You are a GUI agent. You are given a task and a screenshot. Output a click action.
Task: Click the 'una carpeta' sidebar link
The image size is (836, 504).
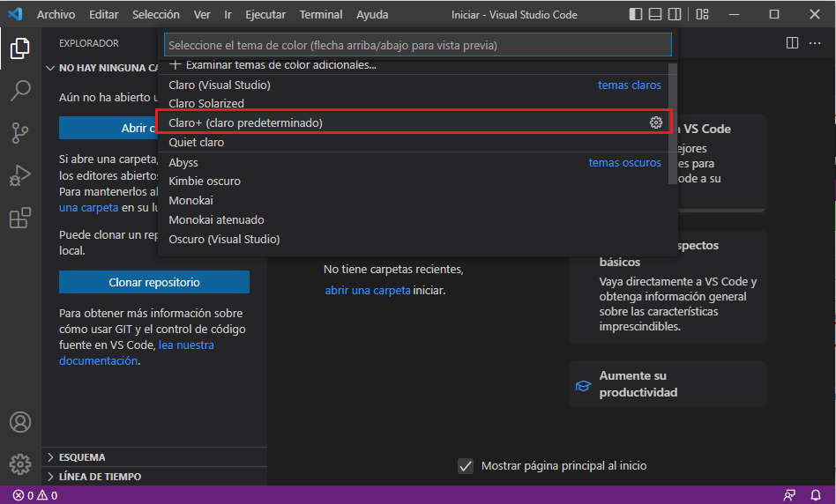[88, 207]
